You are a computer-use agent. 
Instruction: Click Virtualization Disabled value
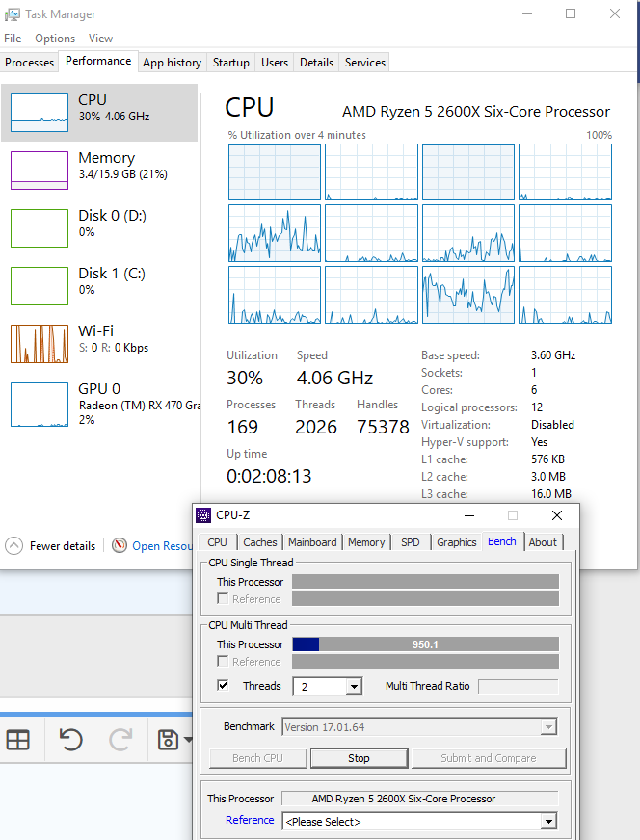coord(552,425)
